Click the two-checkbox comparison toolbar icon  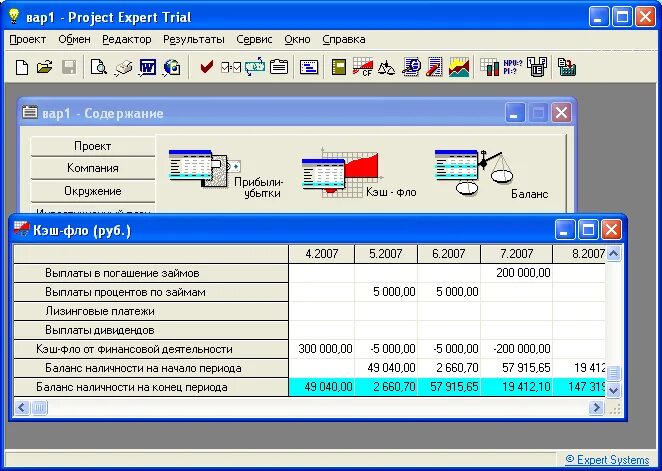click(x=231, y=67)
